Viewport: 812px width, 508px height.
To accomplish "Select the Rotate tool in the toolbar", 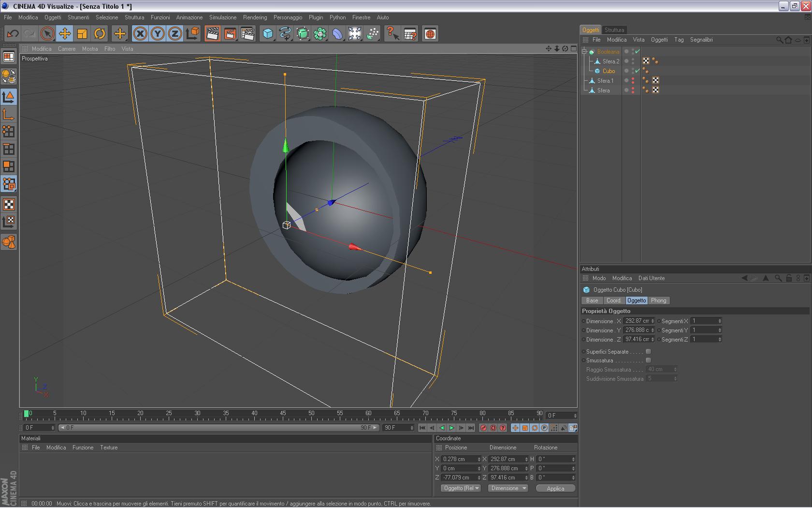I will coord(100,34).
